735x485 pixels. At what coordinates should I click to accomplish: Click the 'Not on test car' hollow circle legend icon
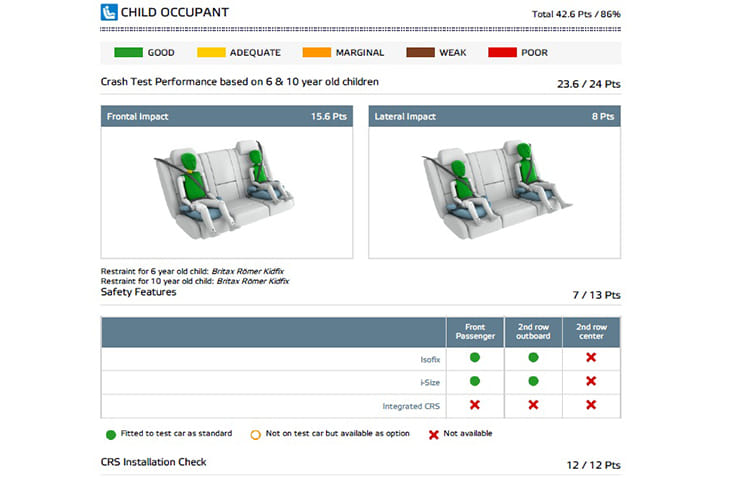pos(255,433)
